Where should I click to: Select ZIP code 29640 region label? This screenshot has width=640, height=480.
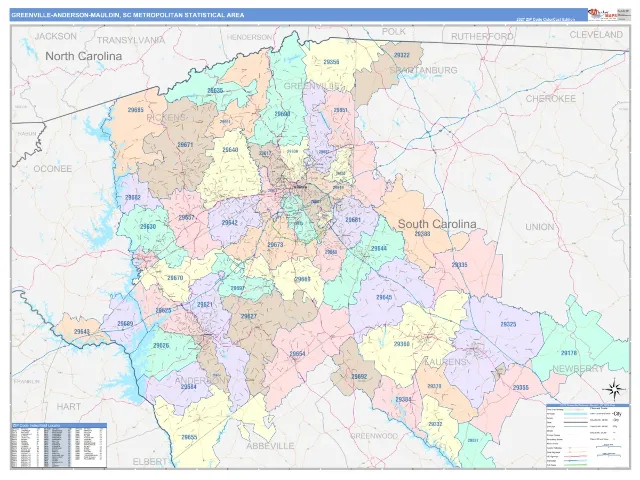click(230, 150)
